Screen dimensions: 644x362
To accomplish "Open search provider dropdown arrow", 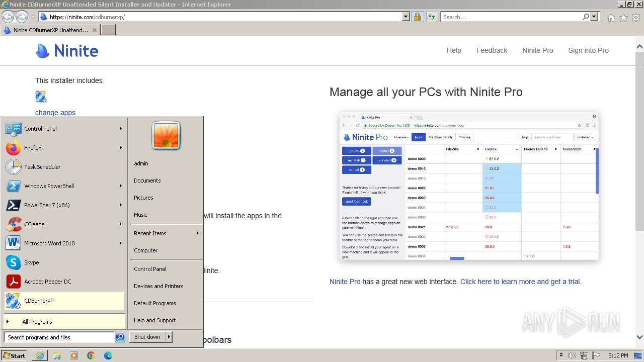I will (595, 17).
